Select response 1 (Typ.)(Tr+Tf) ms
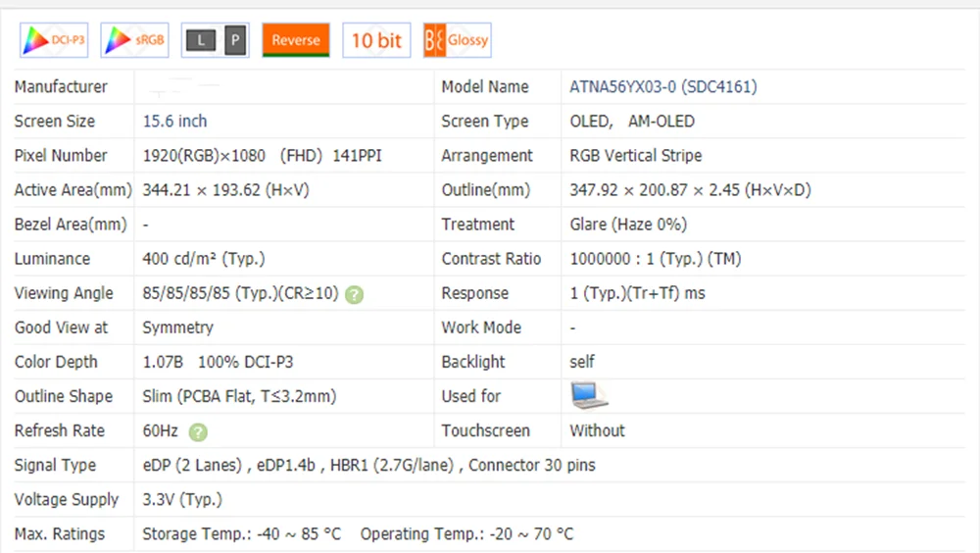 click(637, 293)
